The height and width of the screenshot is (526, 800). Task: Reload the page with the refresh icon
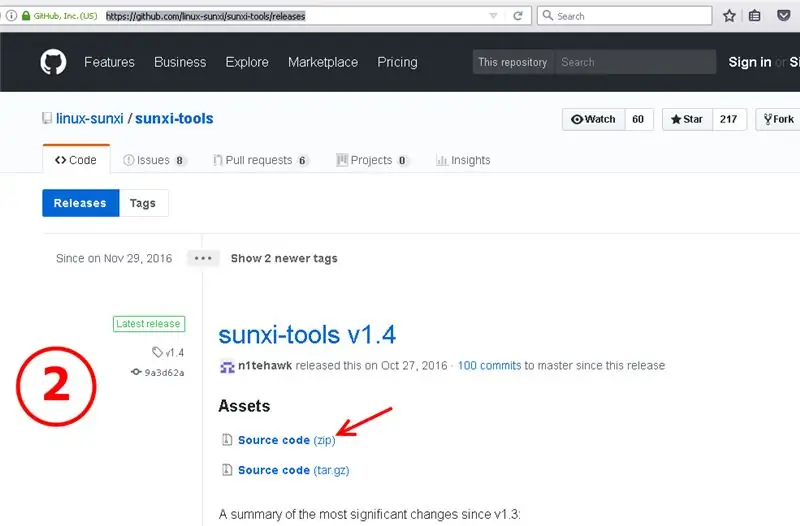(518, 16)
